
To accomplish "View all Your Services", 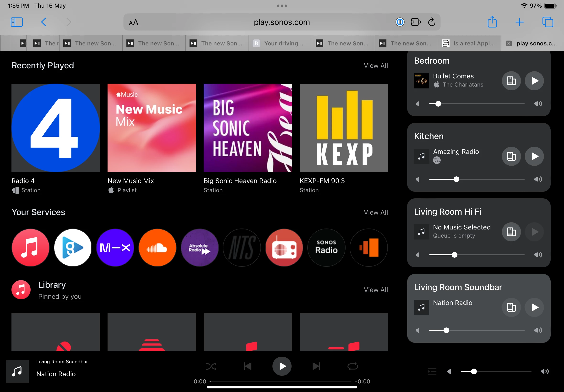I will (x=376, y=212).
